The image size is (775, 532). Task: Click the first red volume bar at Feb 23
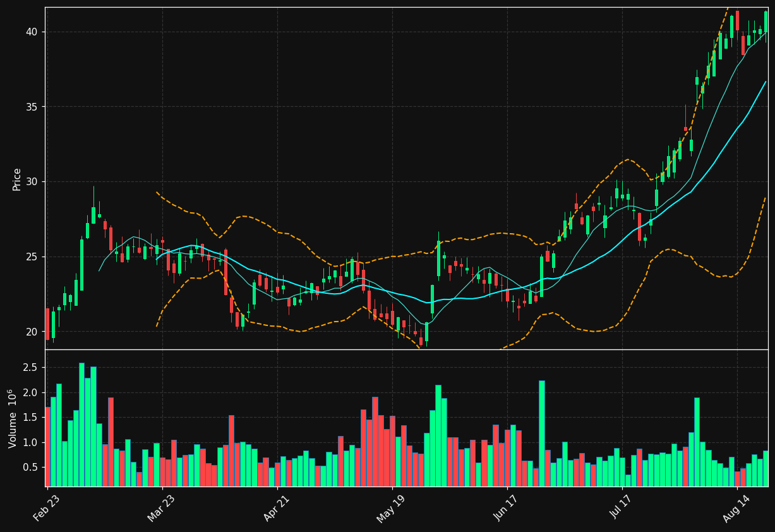[x=47, y=447]
